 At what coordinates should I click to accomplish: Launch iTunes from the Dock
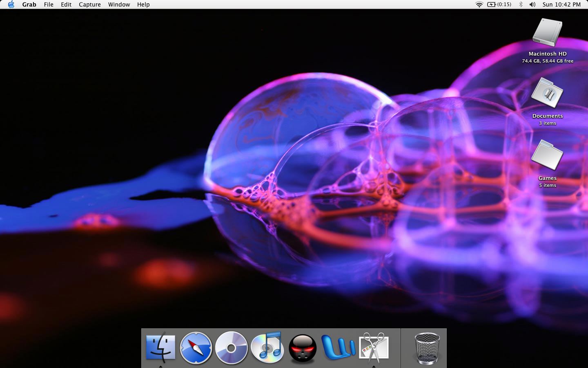click(267, 348)
